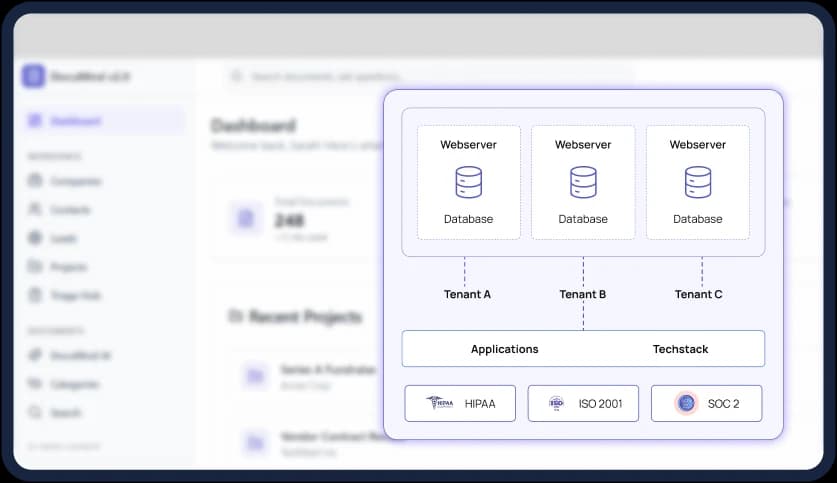Click the Database label above Tenant A
The width and height of the screenshot is (837, 483).
469,219
